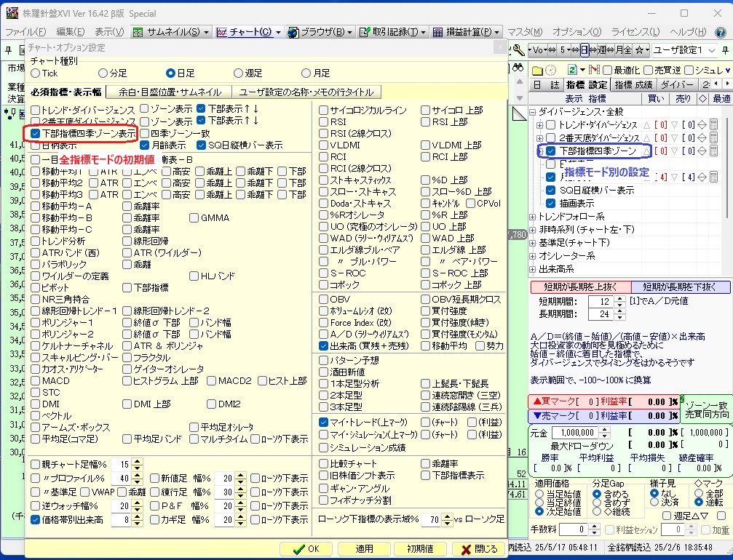Click the 短期期間 value field

[x=601, y=302]
